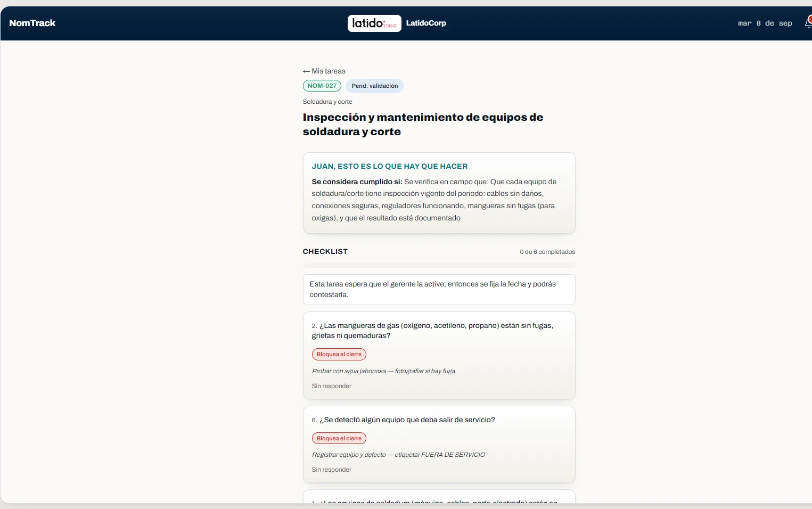The image size is (812, 509).
Task: Click the 'Soldadura y corte' category label
Action: 327,102
